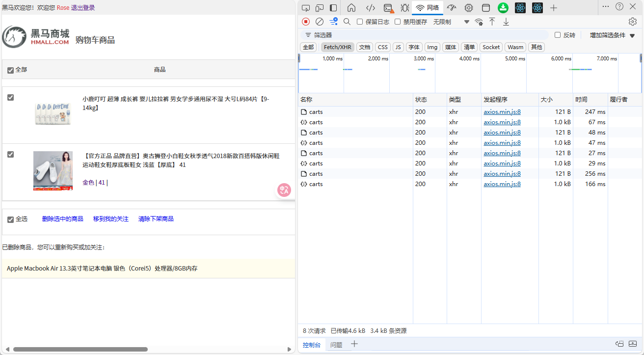Image resolution: width=644 pixels, height=355 pixels.
Task: Open network settings gear
Action: coord(633,22)
